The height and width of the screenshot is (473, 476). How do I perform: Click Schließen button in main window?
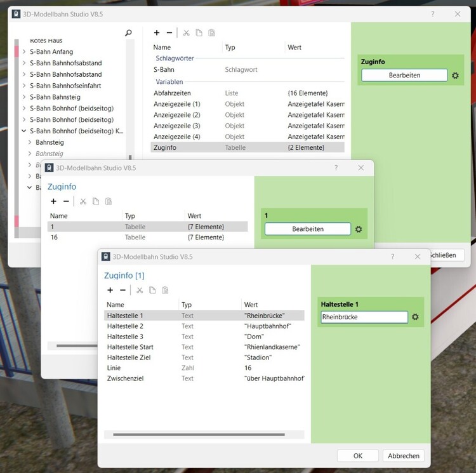pos(447,255)
